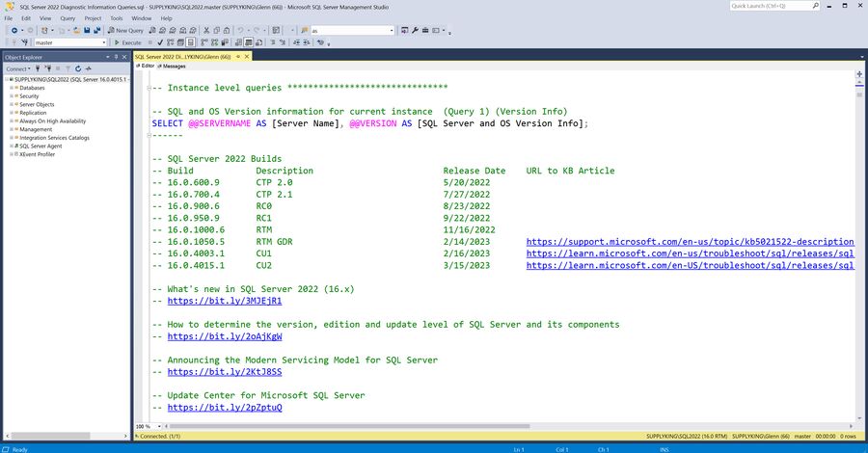Click the editor horizontal scrollbar thumb

(x=349, y=426)
